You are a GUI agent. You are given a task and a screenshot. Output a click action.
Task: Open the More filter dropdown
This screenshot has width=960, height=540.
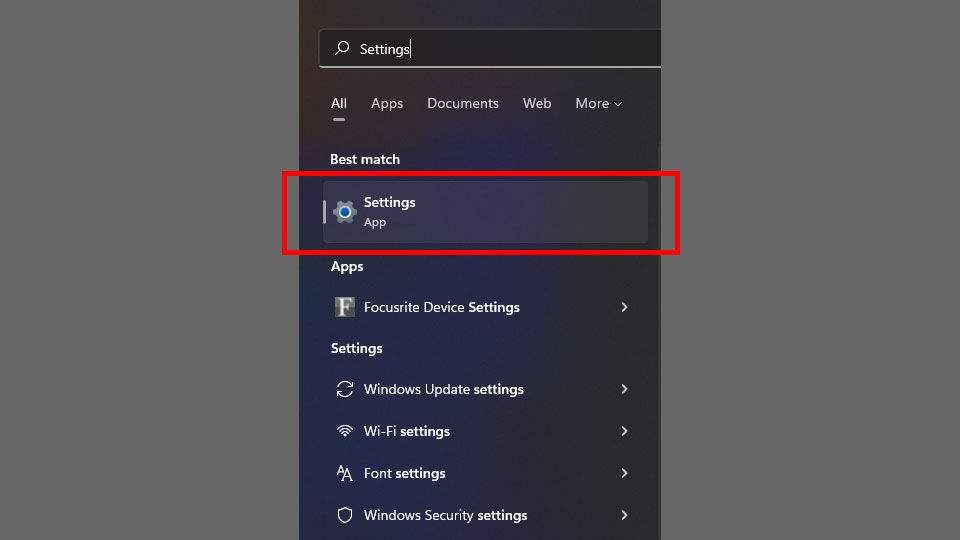(598, 103)
